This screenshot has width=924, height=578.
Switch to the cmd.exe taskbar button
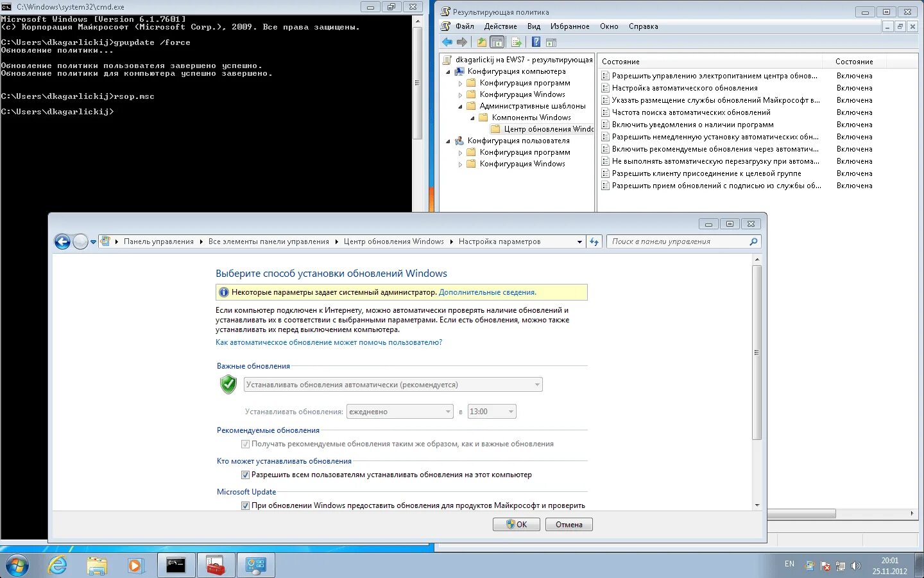coord(176,565)
